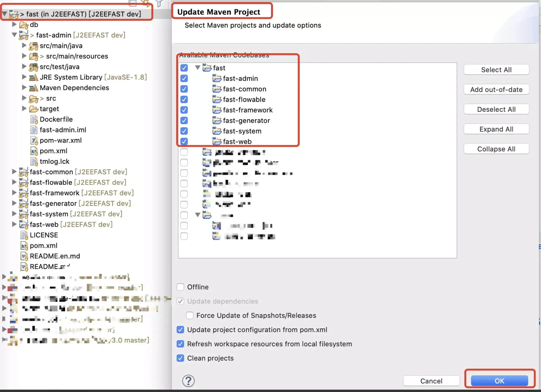Click the Maven Dependencies library icon
This screenshot has height=392, width=541.
click(33, 88)
